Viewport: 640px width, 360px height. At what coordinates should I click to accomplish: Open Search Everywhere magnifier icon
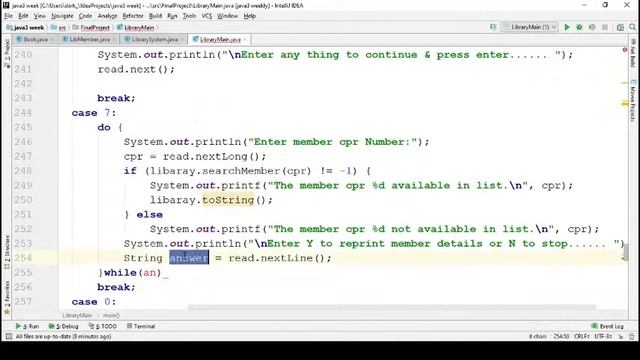[633, 27]
